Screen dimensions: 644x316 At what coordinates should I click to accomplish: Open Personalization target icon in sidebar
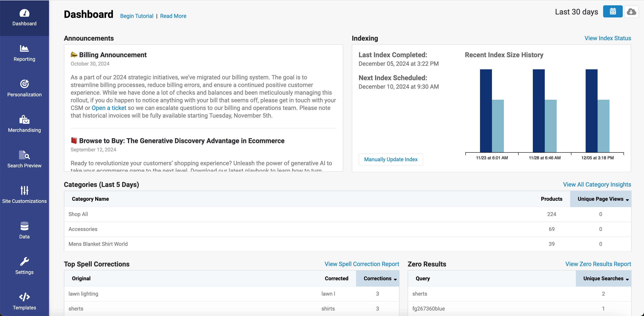tap(24, 84)
